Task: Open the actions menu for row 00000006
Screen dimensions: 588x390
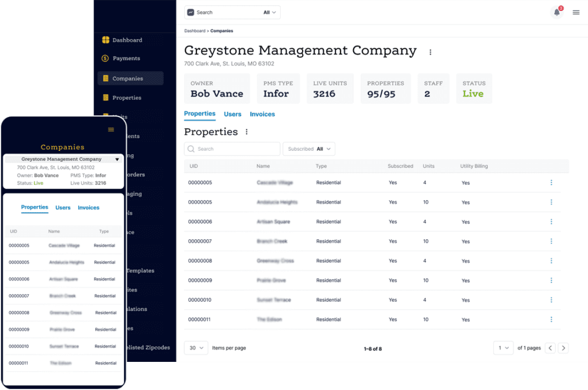Action: coord(551,221)
